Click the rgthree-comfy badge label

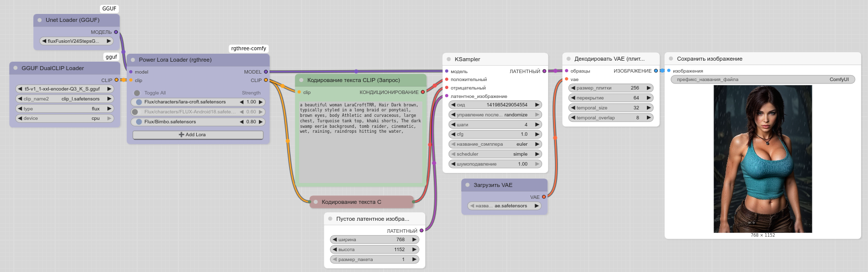248,48
